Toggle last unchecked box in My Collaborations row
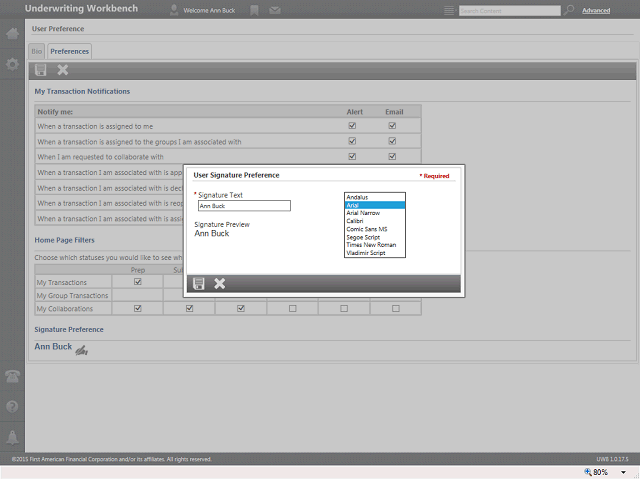The image size is (640, 480). point(396,309)
